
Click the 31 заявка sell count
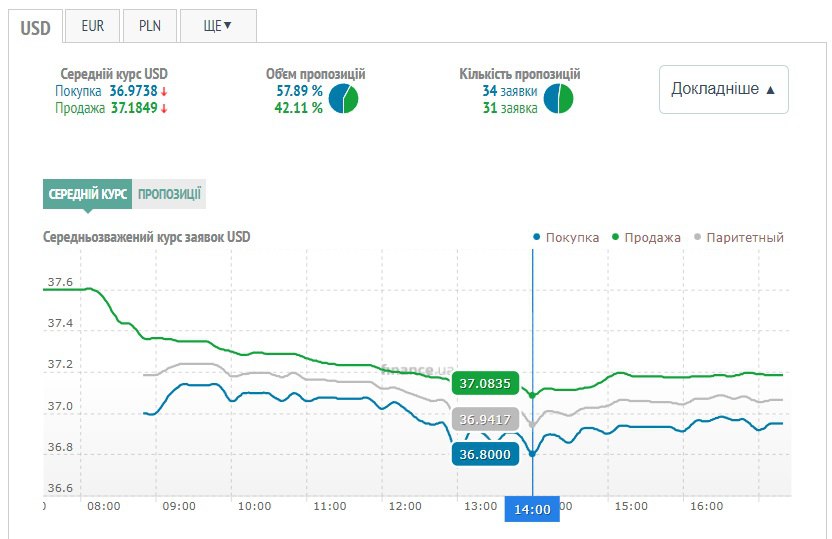coord(509,109)
